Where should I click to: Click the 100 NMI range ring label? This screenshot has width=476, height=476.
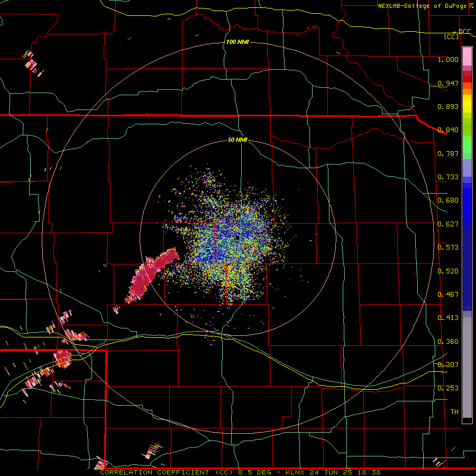coord(237,42)
